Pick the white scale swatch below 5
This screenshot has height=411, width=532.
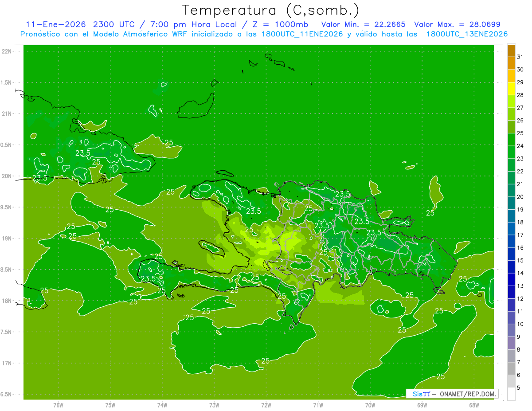[511, 394]
